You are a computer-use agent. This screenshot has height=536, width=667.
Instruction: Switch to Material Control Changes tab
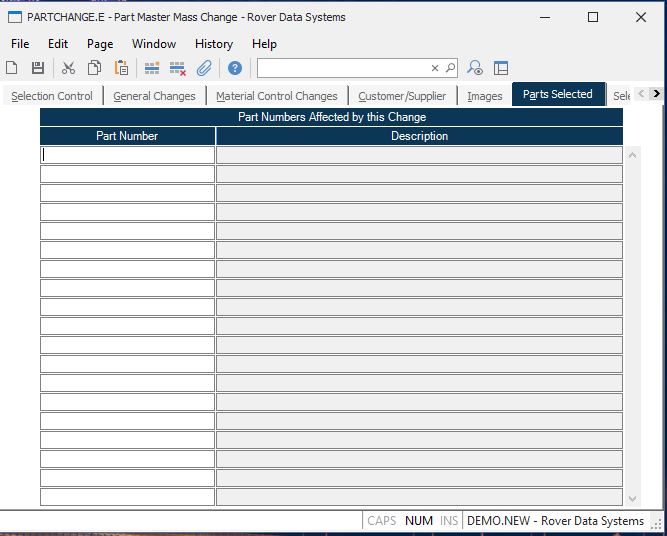point(277,96)
